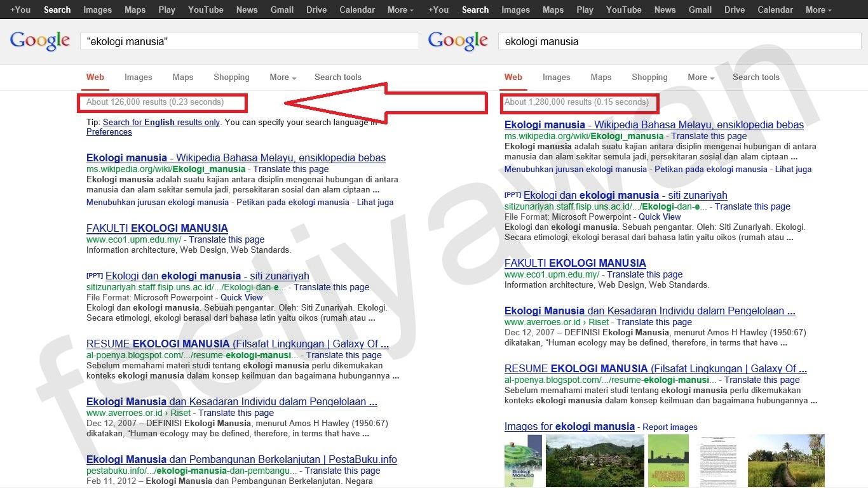Open Gmail in the left black top bar

point(282,10)
